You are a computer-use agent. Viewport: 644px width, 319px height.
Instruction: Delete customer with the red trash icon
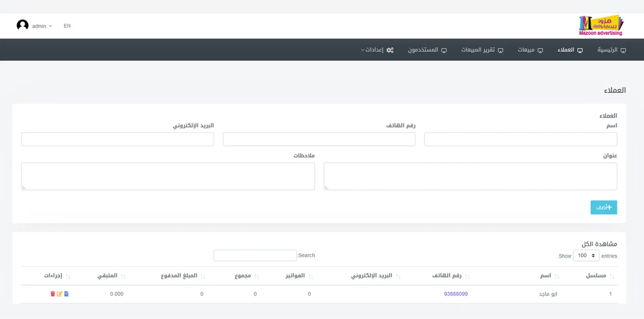53,294
